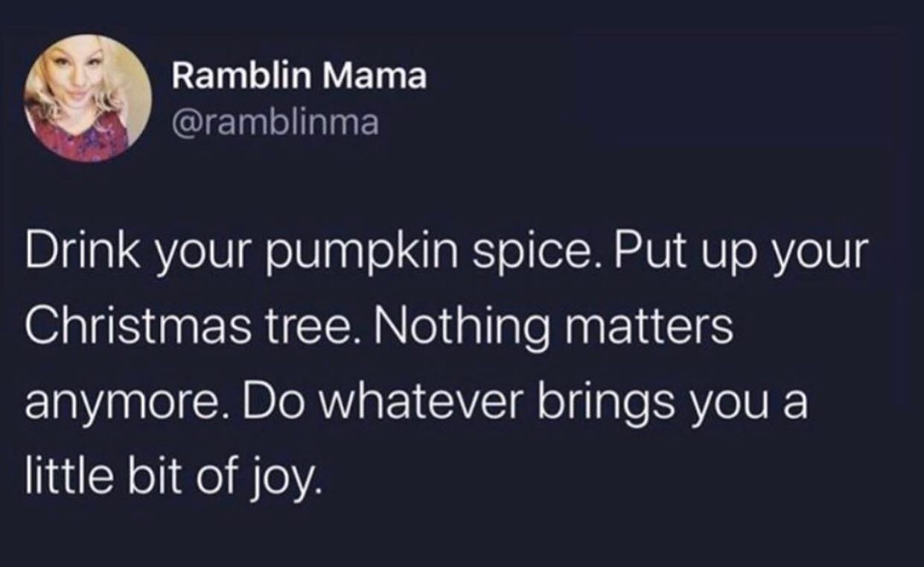Open the @ramblinma handle link
The width and height of the screenshot is (924, 567).
tap(275, 122)
